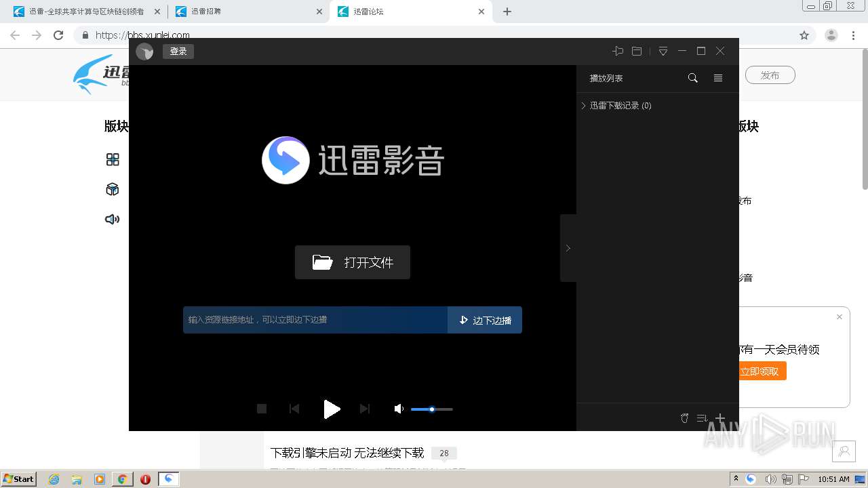Open a new browser tab

pyautogui.click(x=507, y=12)
